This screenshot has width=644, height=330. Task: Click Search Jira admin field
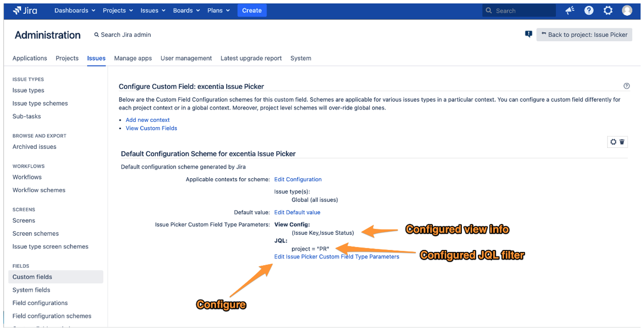click(x=123, y=35)
